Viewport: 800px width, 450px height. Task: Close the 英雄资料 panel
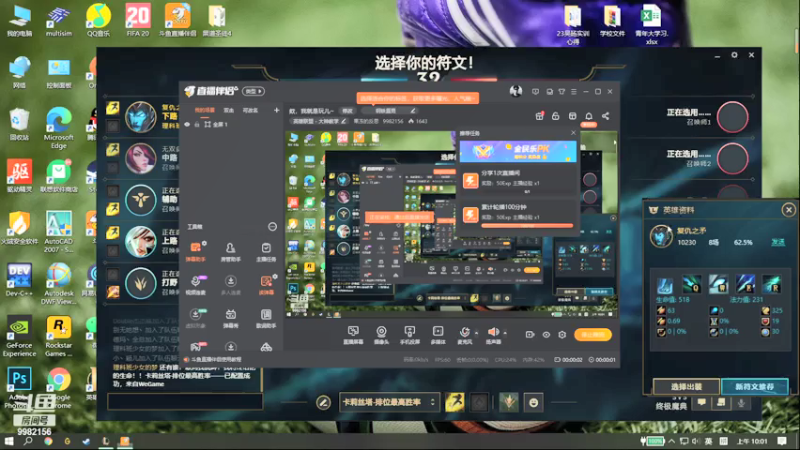coord(789,210)
